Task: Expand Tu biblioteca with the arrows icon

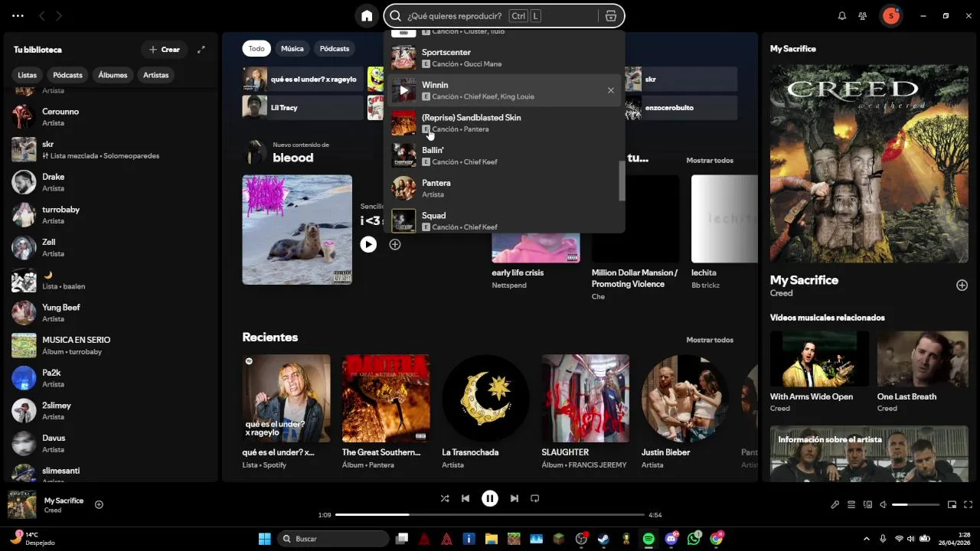Action: point(201,50)
